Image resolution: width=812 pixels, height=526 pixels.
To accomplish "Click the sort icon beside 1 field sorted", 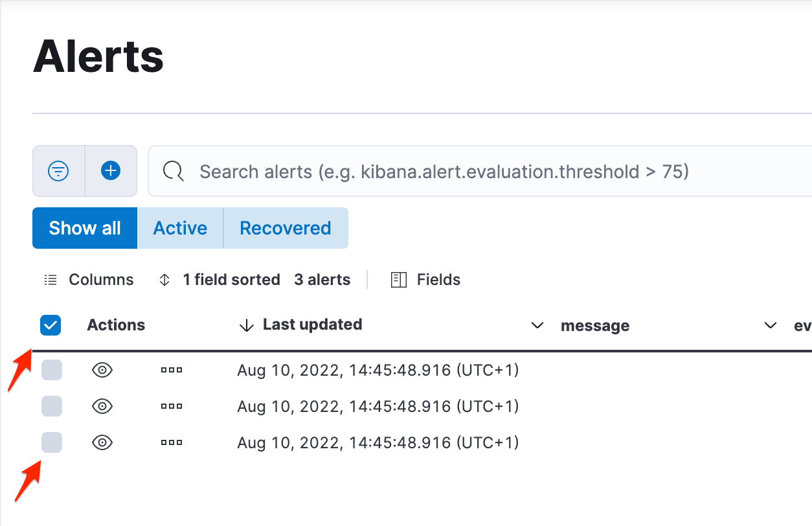I will (x=164, y=279).
